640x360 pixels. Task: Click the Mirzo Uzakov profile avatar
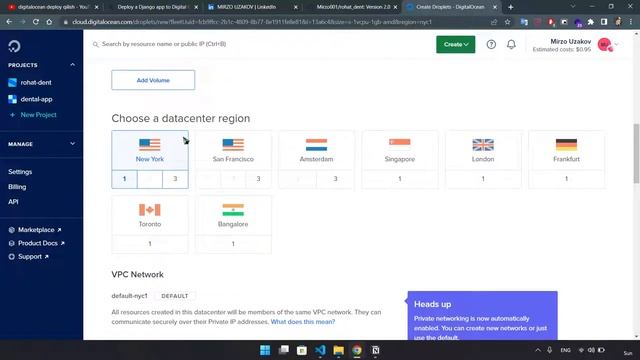pos(604,44)
